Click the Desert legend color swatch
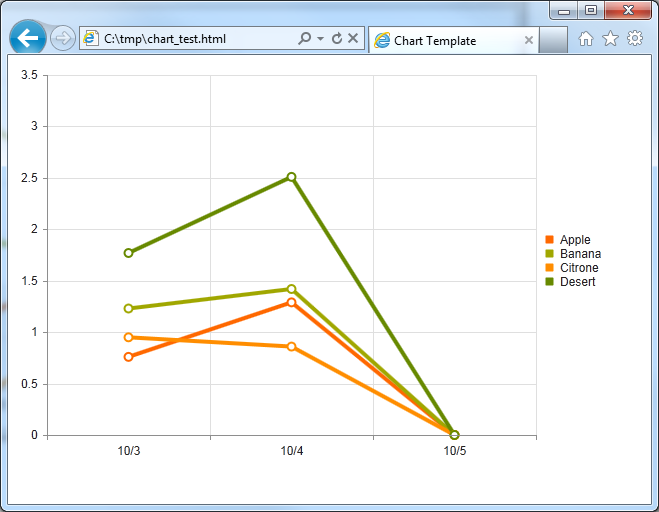This screenshot has width=659, height=512. pyautogui.click(x=549, y=282)
